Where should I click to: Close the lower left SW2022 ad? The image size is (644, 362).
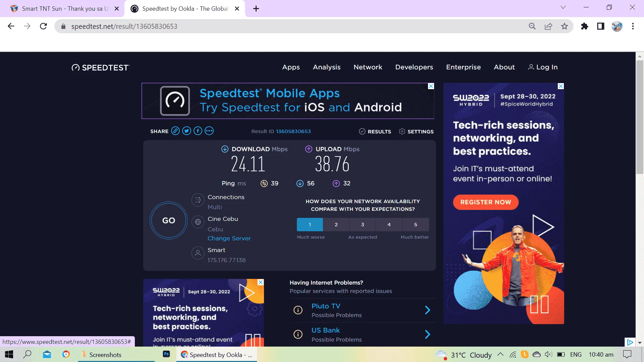point(261,282)
